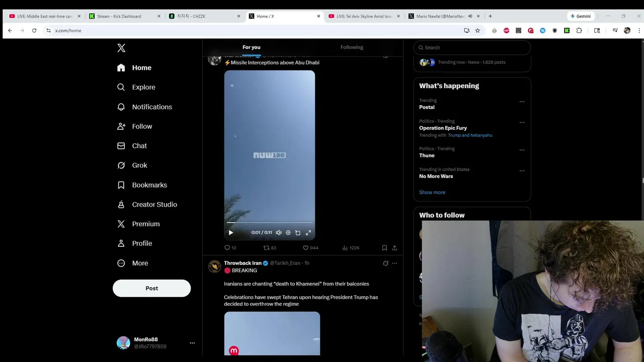Open Notifications in the sidebar
644x362 pixels.
[x=144, y=107]
